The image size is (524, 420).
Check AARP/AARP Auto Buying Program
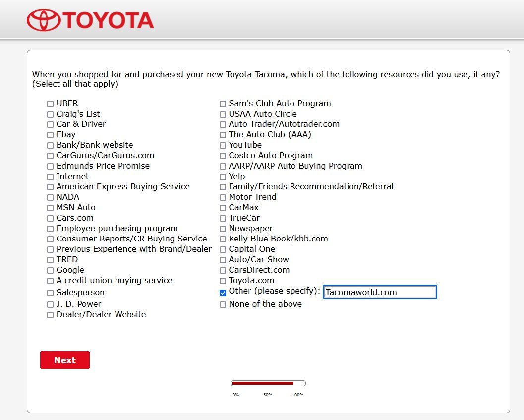pos(223,166)
